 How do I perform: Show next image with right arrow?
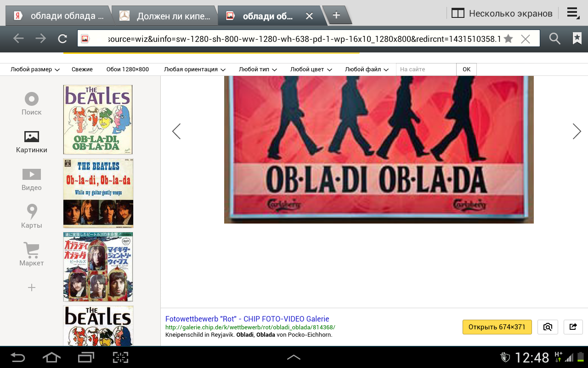(x=577, y=132)
